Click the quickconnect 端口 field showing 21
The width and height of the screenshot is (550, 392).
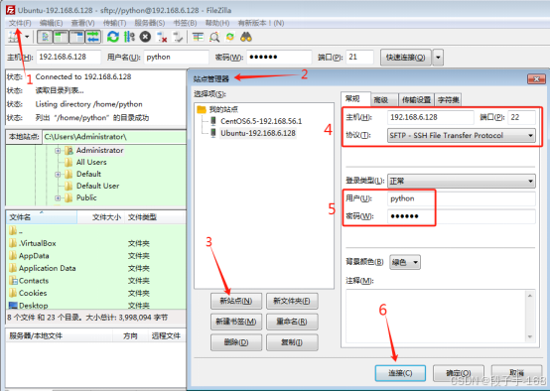pos(359,58)
